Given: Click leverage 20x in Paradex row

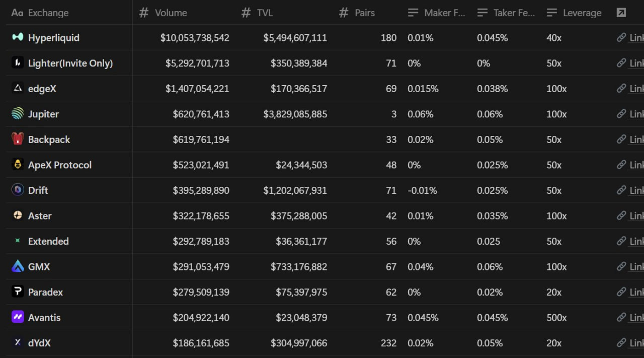Looking at the screenshot, I should coord(554,292).
